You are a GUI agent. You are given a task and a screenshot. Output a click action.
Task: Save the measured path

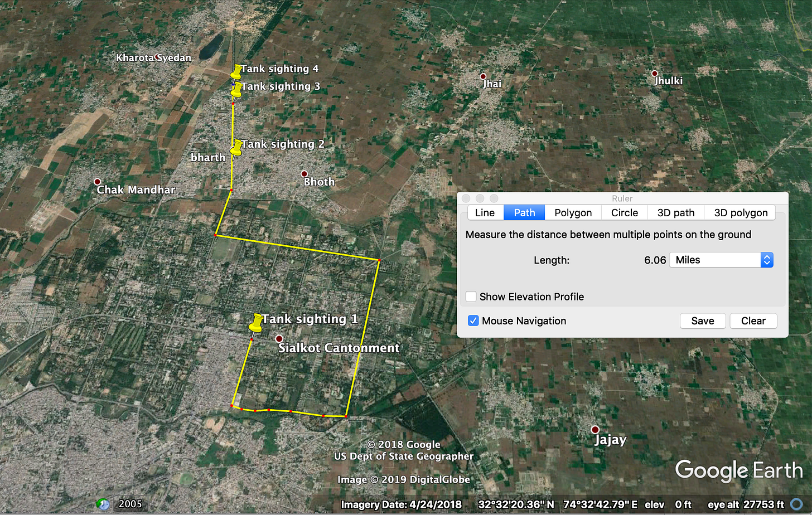point(703,320)
